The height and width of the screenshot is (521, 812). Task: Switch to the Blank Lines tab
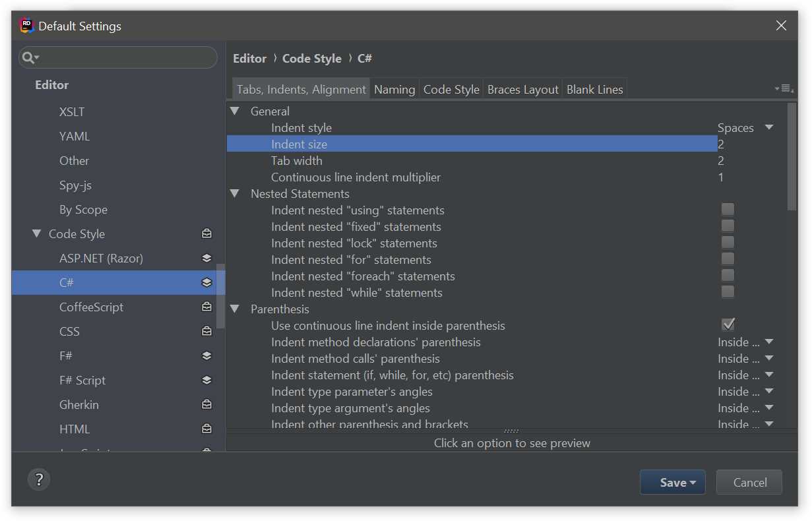coord(595,89)
